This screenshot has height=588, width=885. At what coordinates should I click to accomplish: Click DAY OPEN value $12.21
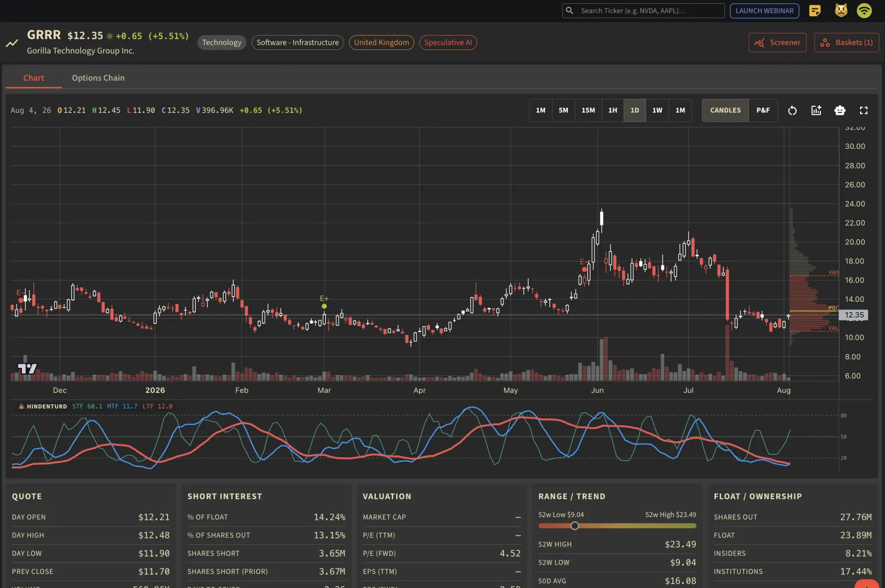[154, 517]
